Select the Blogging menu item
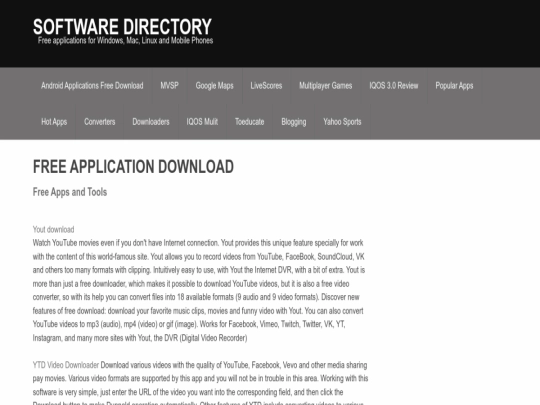The image size is (540, 405). (x=294, y=122)
